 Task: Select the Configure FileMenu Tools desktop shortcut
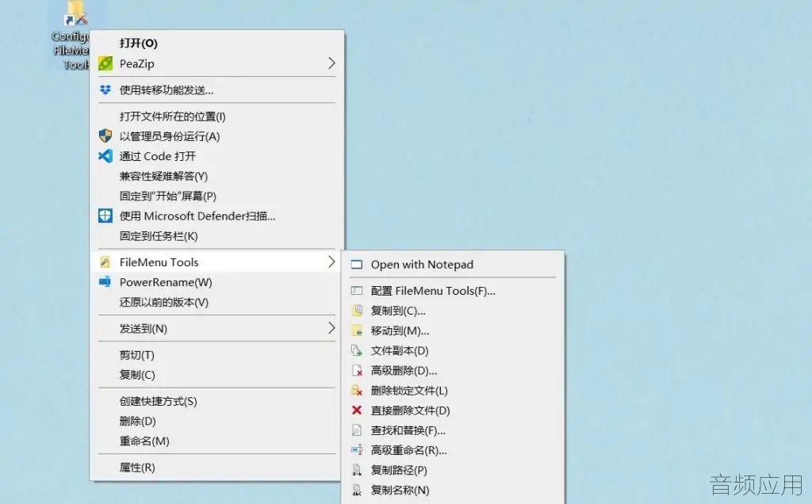click(70, 35)
